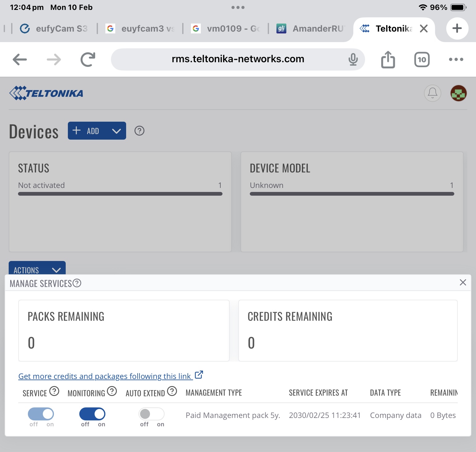The height and width of the screenshot is (452, 476).
Task: Follow the get more credits and packages link
Action: (x=105, y=376)
